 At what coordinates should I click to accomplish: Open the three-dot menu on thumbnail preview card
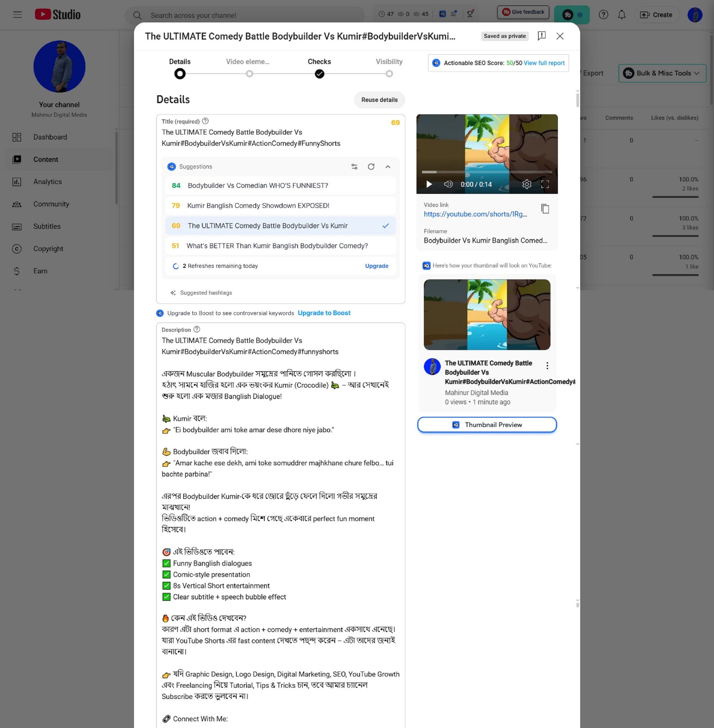547,365
